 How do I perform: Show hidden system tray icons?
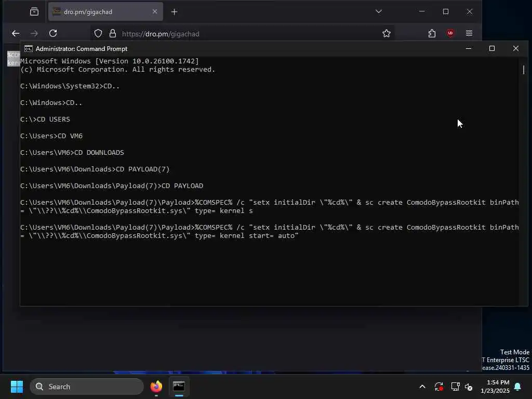tap(422, 387)
